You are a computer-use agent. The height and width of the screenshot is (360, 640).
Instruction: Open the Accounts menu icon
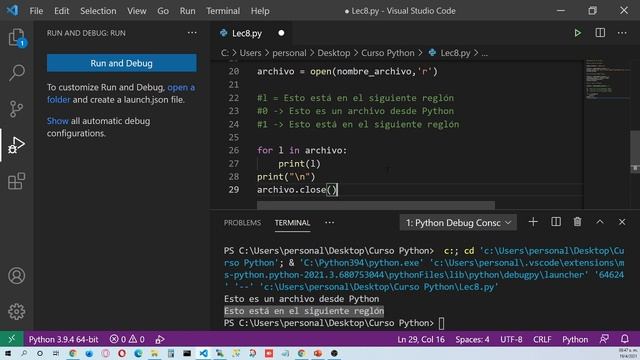[16, 276]
